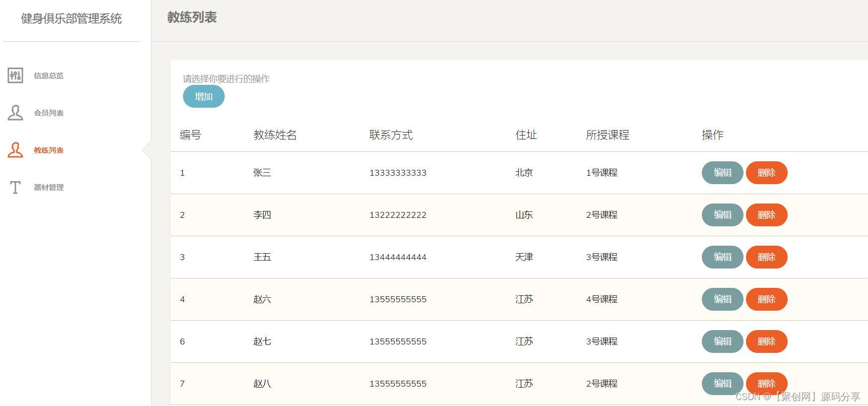
Task: Edit coach 赵八 with 编辑 button
Action: [x=723, y=384]
